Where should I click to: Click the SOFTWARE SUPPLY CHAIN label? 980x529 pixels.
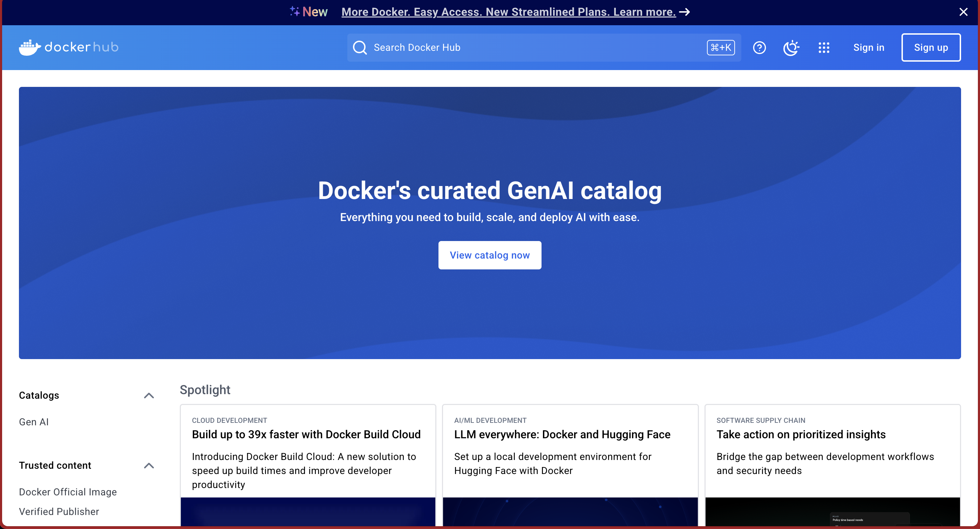pos(761,420)
